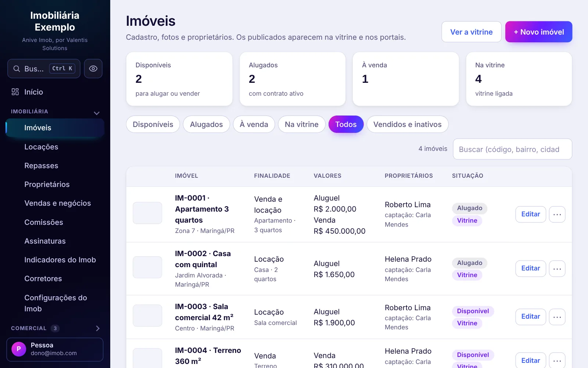This screenshot has height=368, width=588.
Task: Navigate to Vendas e negócios
Action: [55, 203]
